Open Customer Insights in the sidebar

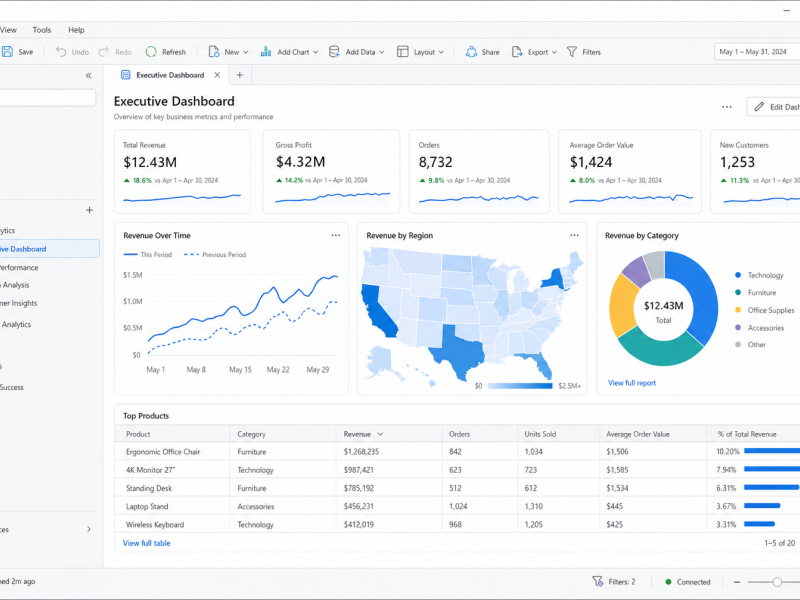[x=19, y=303]
